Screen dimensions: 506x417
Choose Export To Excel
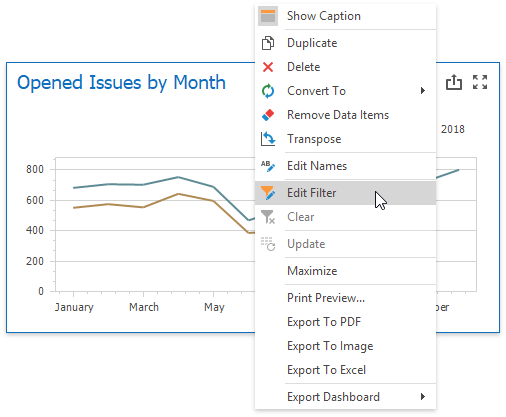[346, 370]
